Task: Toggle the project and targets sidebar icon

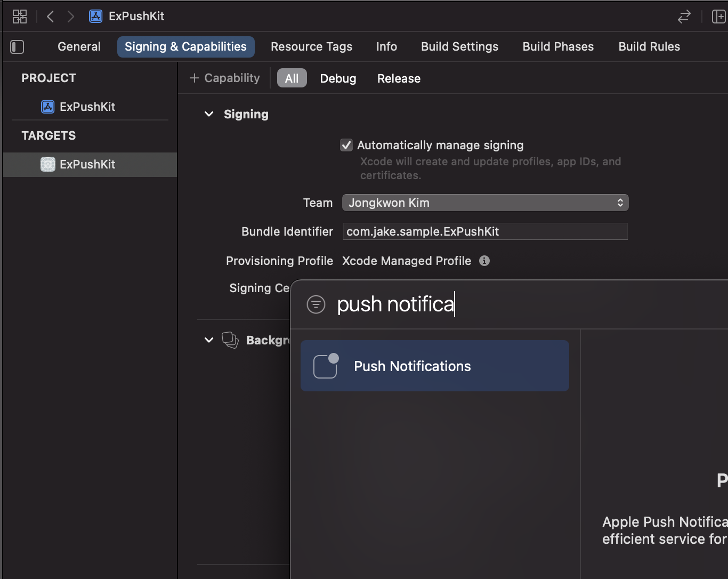Action: coord(17,47)
